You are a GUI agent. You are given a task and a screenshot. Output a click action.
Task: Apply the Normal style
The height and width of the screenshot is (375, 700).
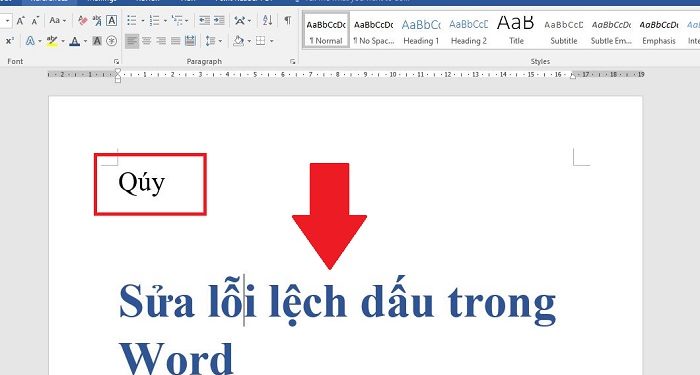326,30
